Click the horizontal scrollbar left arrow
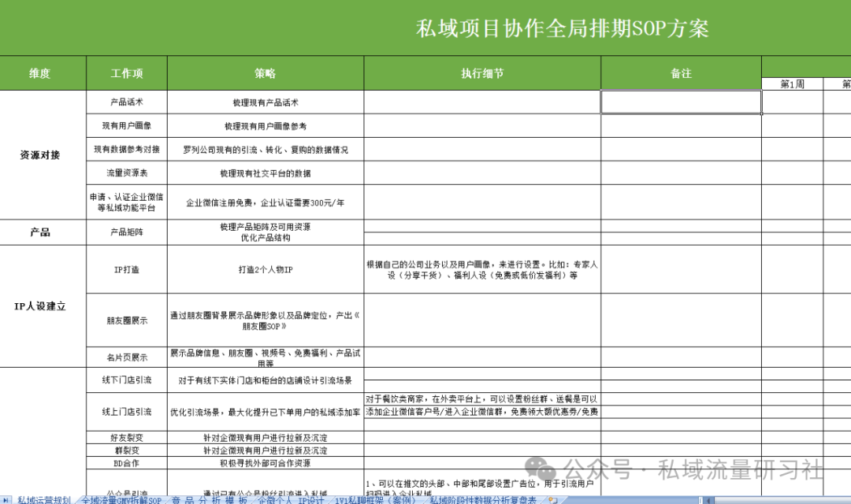This screenshot has height=504, width=851. pos(709,500)
